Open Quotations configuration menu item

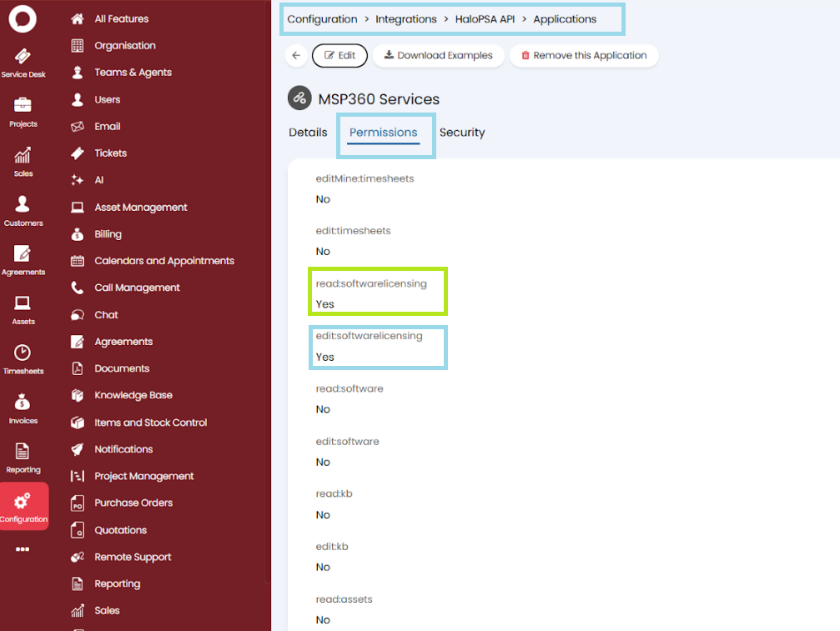pos(120,530)
